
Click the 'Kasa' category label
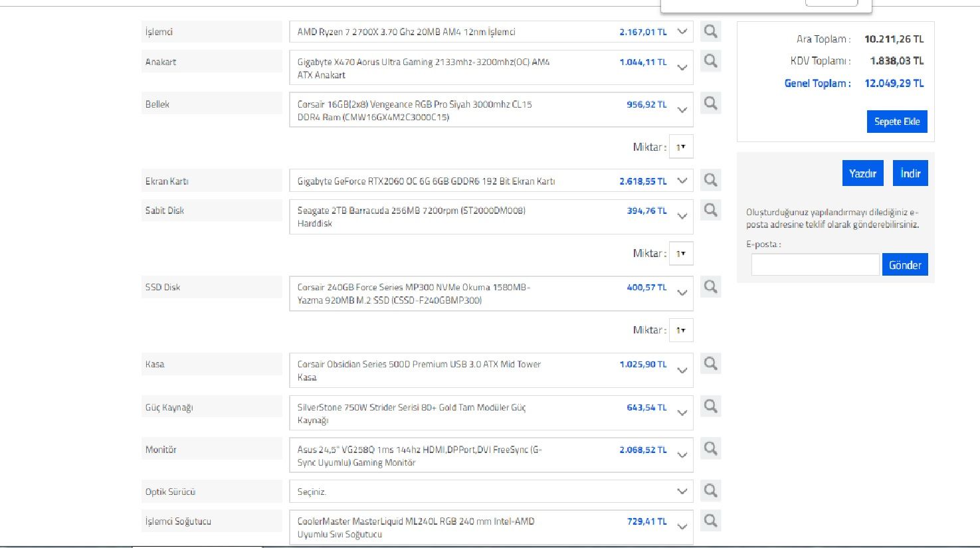(x=155, y=364)
